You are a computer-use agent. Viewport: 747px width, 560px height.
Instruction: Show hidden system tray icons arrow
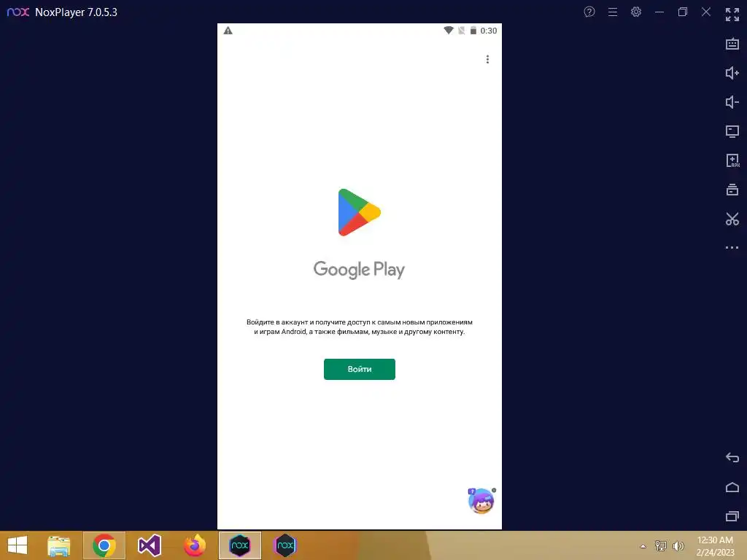[x=643, y=546]
